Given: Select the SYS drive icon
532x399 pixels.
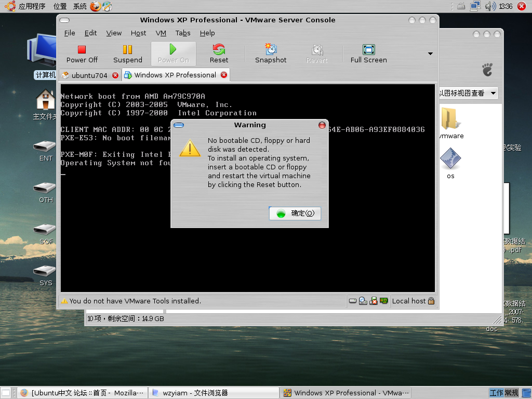Looking at the screenshot, I should [45, 276].
